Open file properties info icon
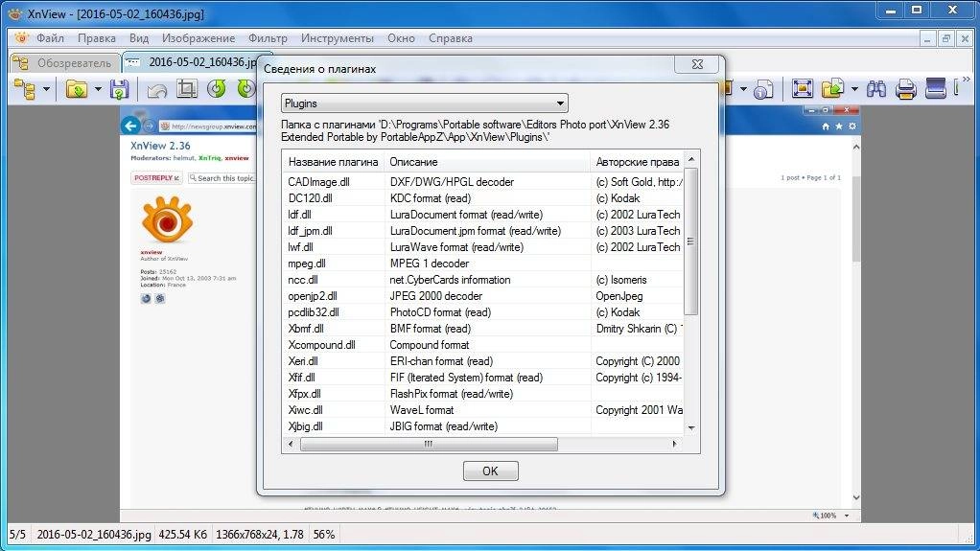The image size is (980, 551). (x=763, y=89)
